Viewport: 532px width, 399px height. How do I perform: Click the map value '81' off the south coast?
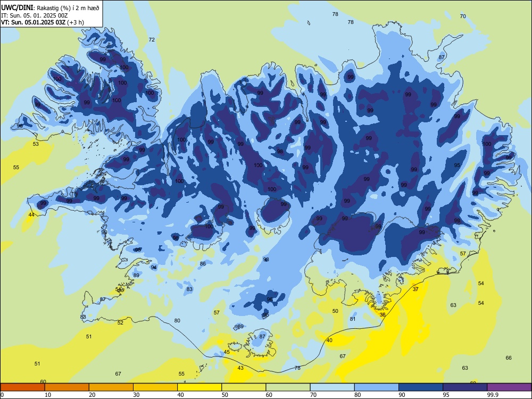(x=353, y=319)
